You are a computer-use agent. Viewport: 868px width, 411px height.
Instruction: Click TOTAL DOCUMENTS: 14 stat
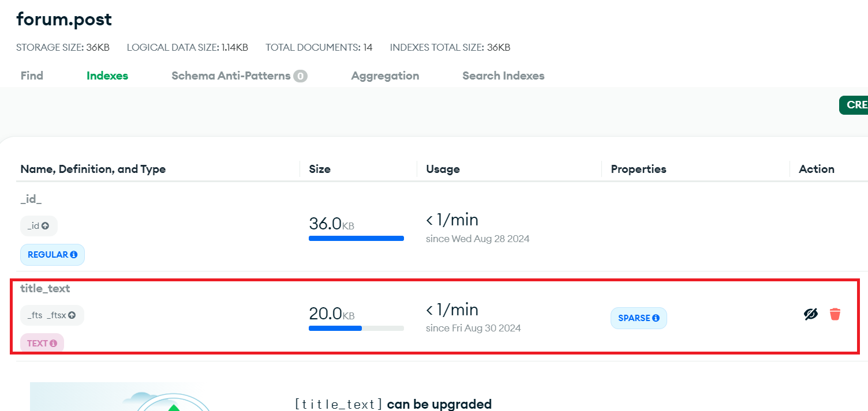(319, 47)
